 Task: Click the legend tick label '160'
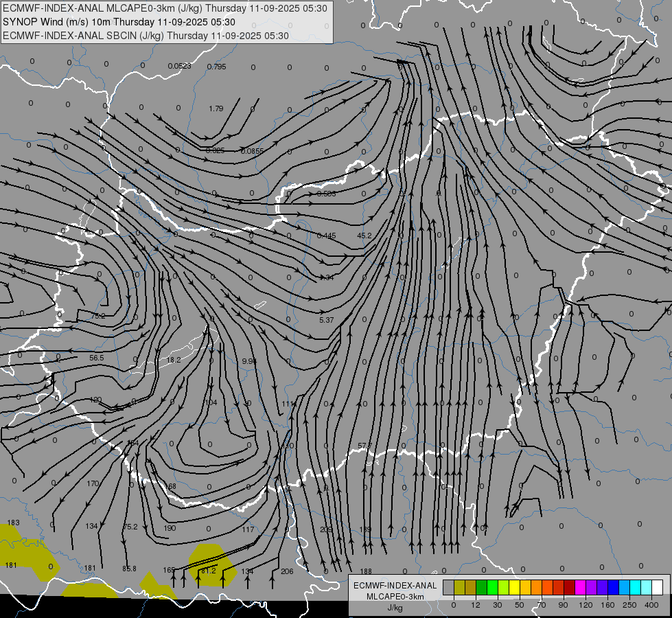(x=607, y=605)
